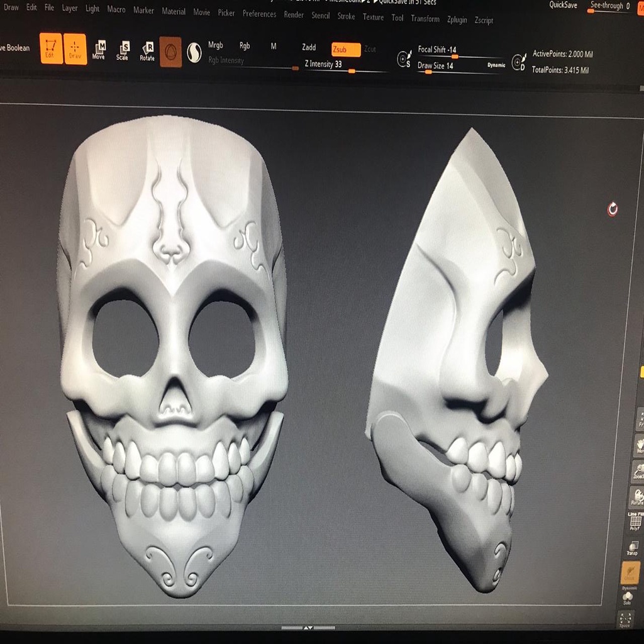Open the Preferences menu
644x644 pixels.
tap(259, 14)
